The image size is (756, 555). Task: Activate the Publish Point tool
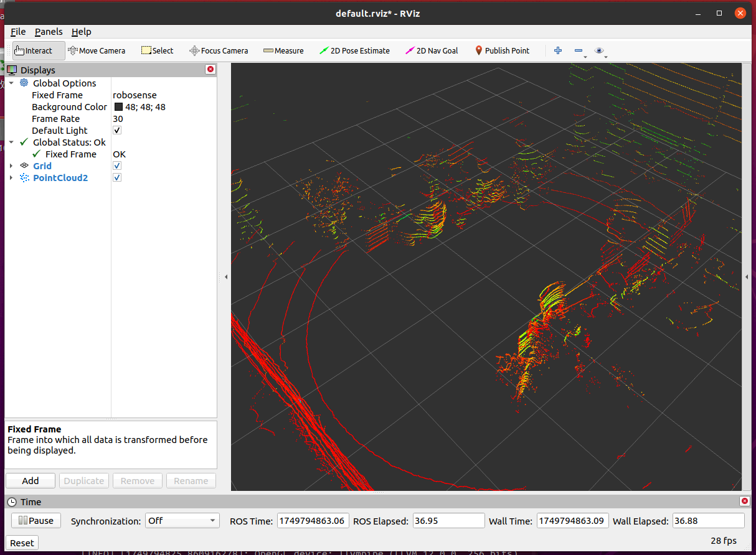[502, 50]
